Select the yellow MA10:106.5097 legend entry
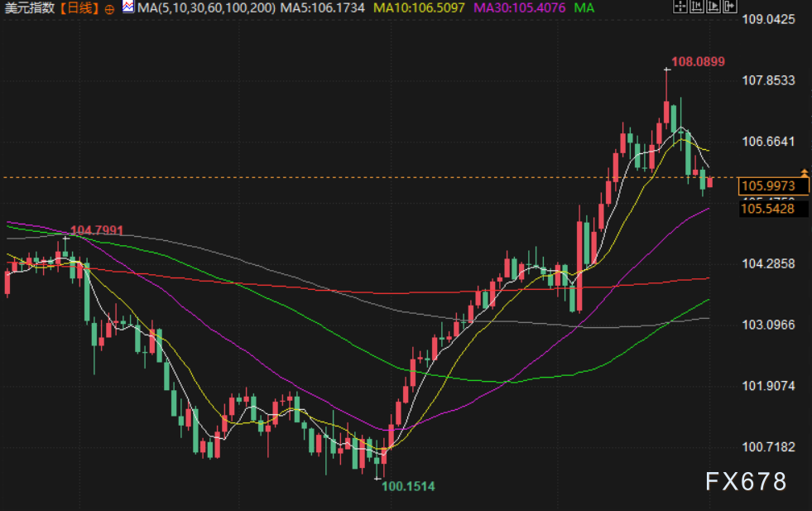Screen dimensions: 812x511 tap(420, 8)
